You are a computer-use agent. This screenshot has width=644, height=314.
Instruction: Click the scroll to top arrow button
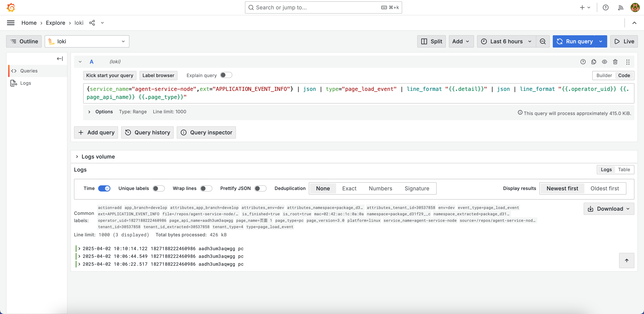pyautogui.click(x=627, y=261)
